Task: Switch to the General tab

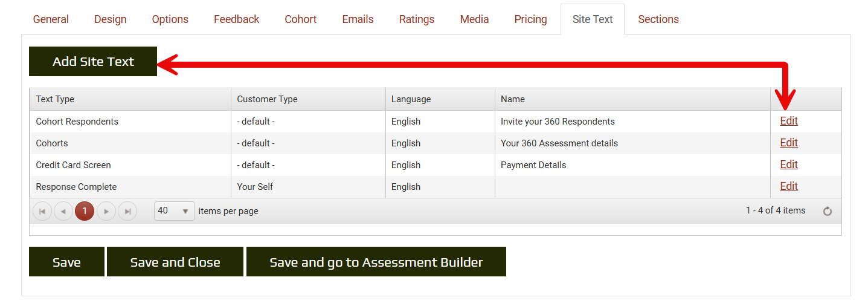Action: click(x=51, y=19)
